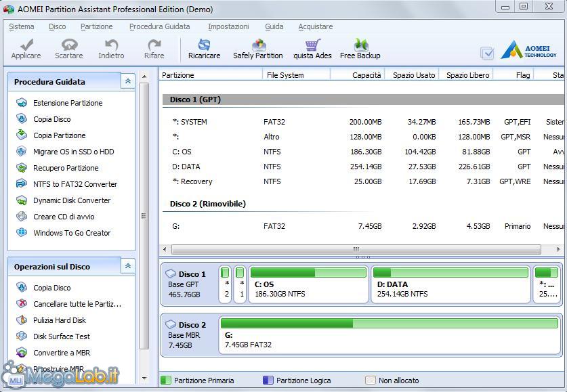Image resolution: width=567 pixels, height=392 pixels.
Task: Collapse the Operazioni sul Disco panel
Action: (127, 266)
